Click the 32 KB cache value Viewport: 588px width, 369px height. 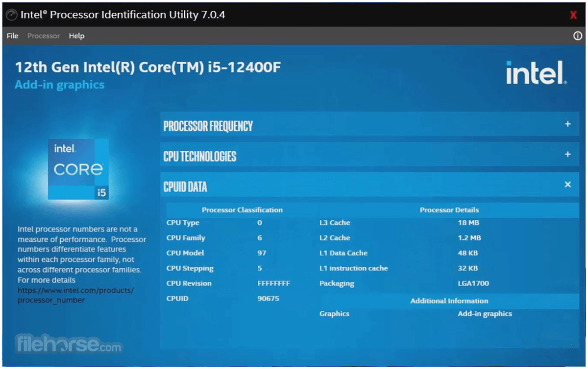coord(468,268)
